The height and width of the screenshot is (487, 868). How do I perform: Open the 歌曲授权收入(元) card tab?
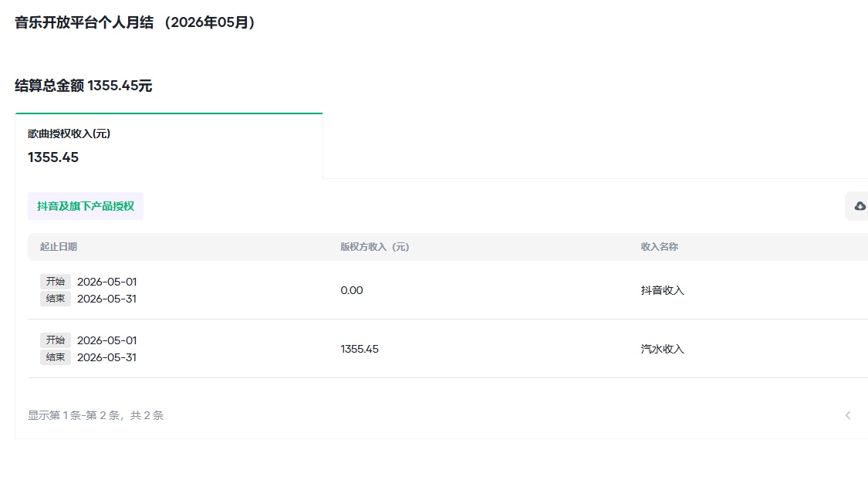click(169, 147)
